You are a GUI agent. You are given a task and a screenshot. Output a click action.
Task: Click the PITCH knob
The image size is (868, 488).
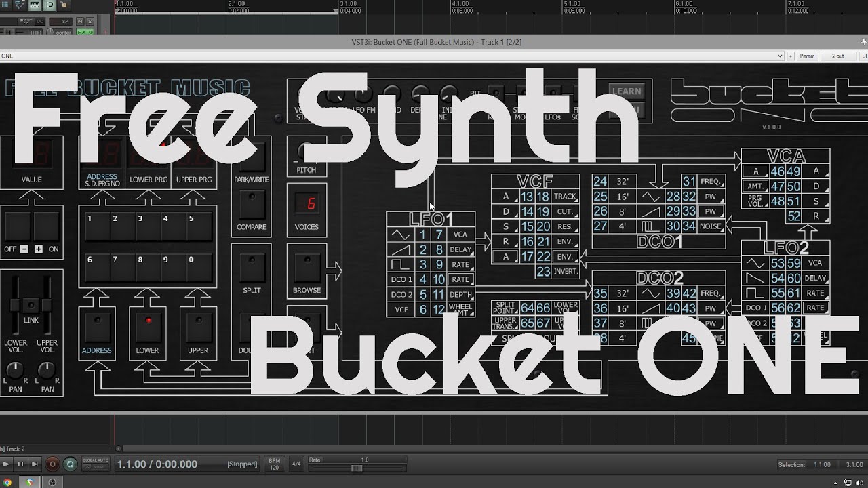tap(306, 150)
